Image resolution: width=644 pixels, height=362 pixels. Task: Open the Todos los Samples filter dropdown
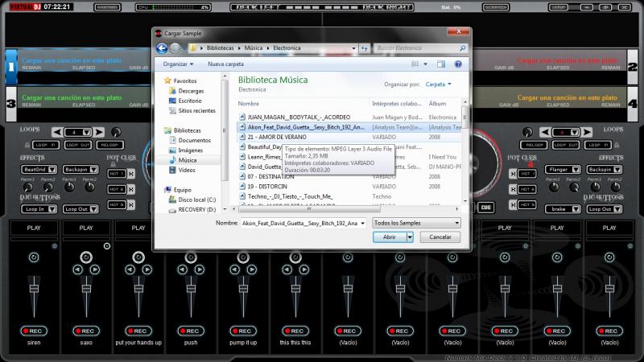pyautogui.click(x=416, y=223)
